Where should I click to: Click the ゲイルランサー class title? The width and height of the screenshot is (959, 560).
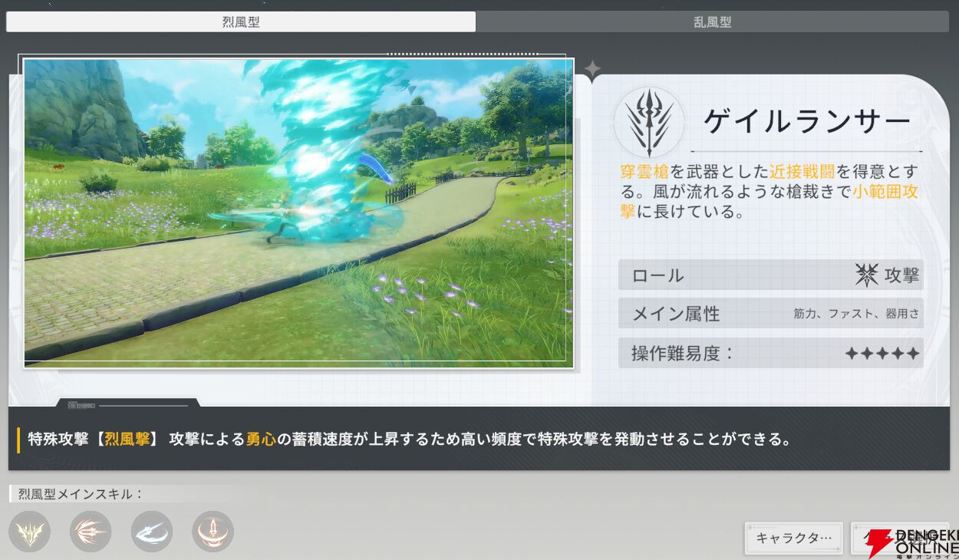(808, 121)
